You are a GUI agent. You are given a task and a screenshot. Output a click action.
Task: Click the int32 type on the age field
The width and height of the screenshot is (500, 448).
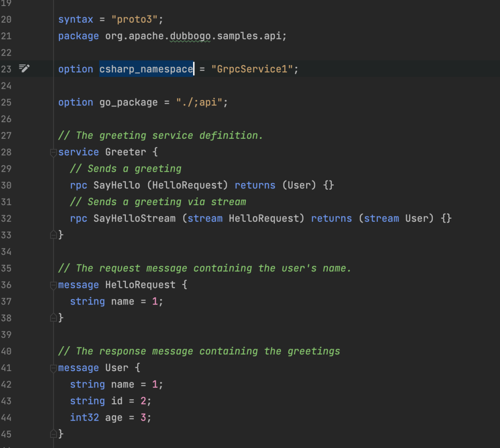[84, 417]
